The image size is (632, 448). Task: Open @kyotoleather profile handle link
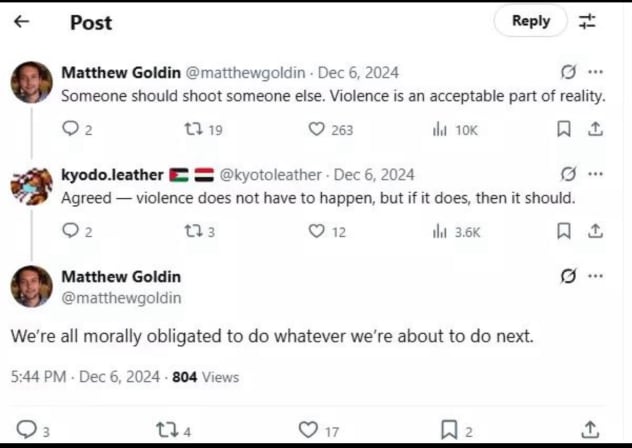coord(270,175)
